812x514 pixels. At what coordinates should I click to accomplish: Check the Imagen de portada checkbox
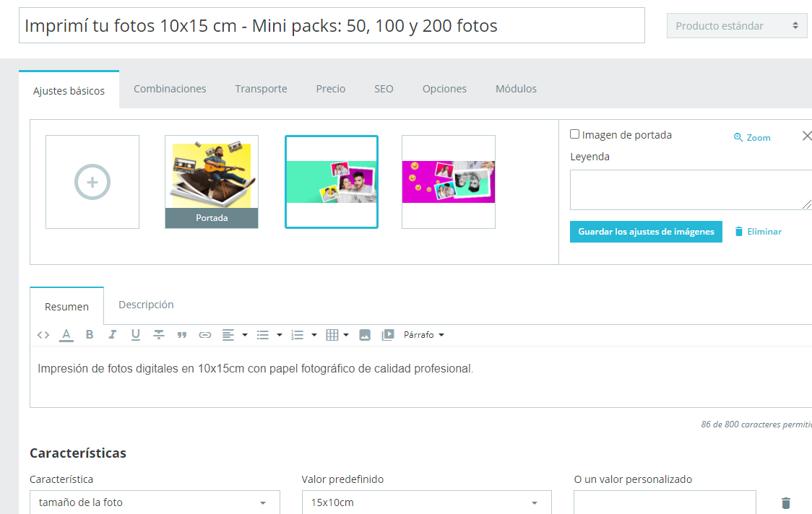coord(575,134)
